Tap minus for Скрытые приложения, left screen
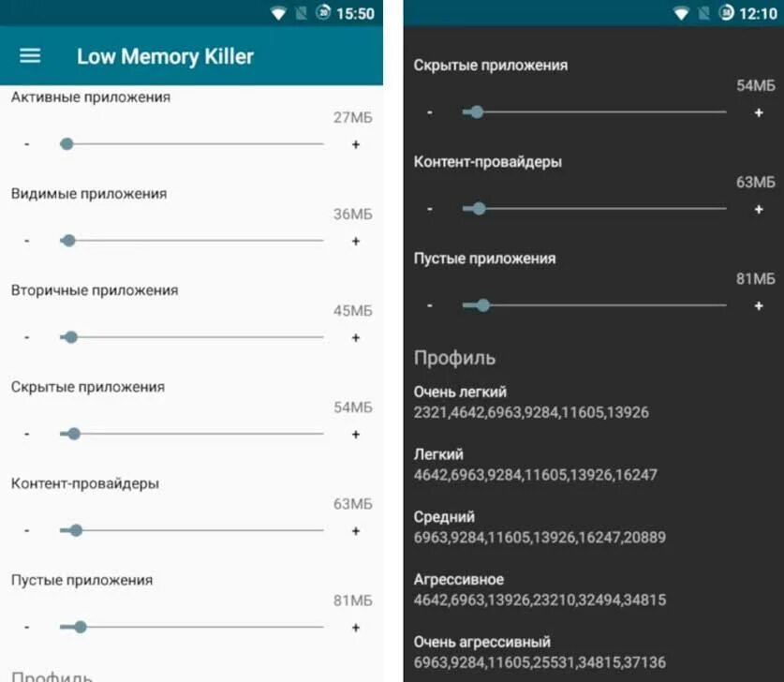Viewport: 784px width, 682px height. point(27,434)
